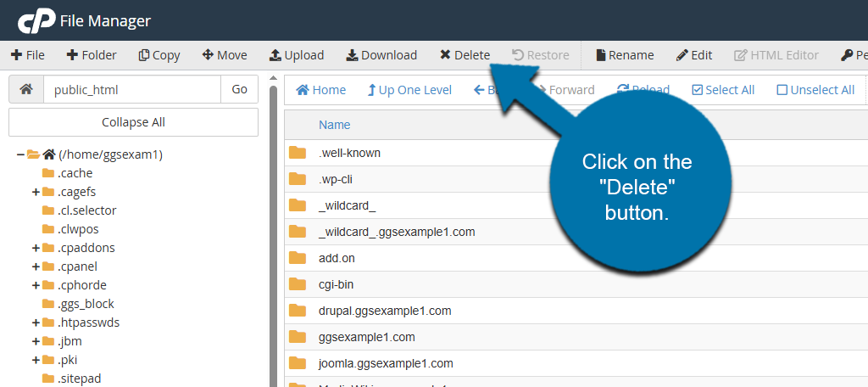Rename the selected file
The width and height of the screenshot is (868, 387).
(625, 55)
